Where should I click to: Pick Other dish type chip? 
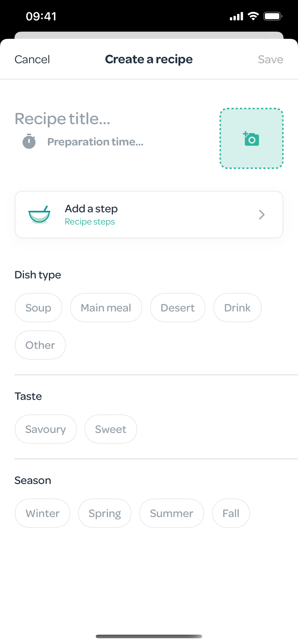40,345
